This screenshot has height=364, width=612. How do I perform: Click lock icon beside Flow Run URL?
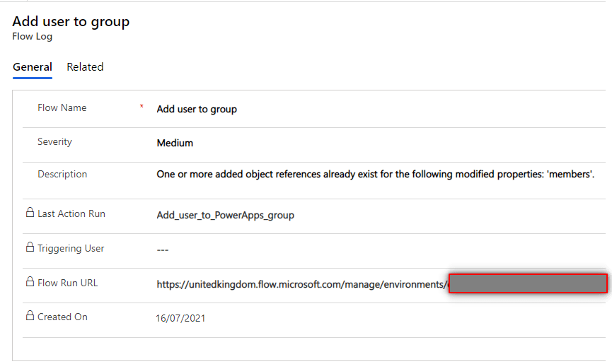point(30,282)
